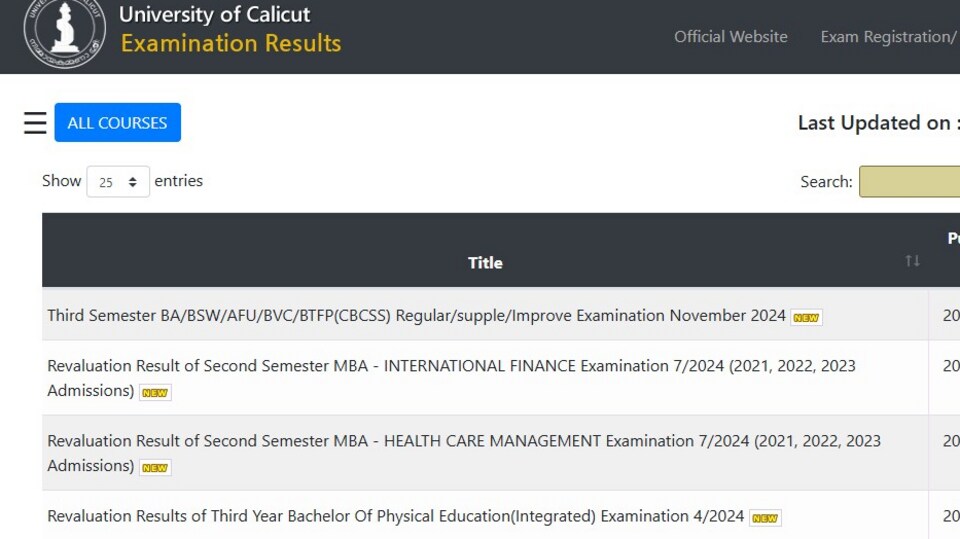Open Bachelor of Physical Education revaluation result
This screenshot has height=539, width=960.
click(396, 516)
